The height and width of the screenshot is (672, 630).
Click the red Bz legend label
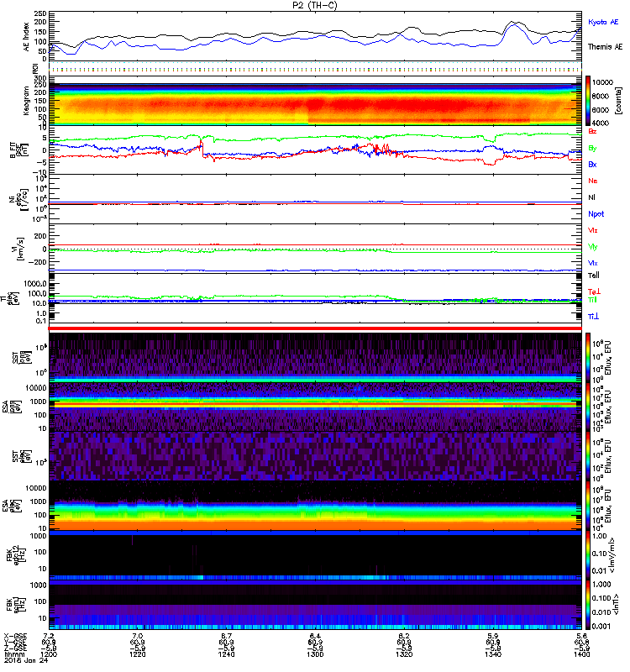[x=592, y=131]
